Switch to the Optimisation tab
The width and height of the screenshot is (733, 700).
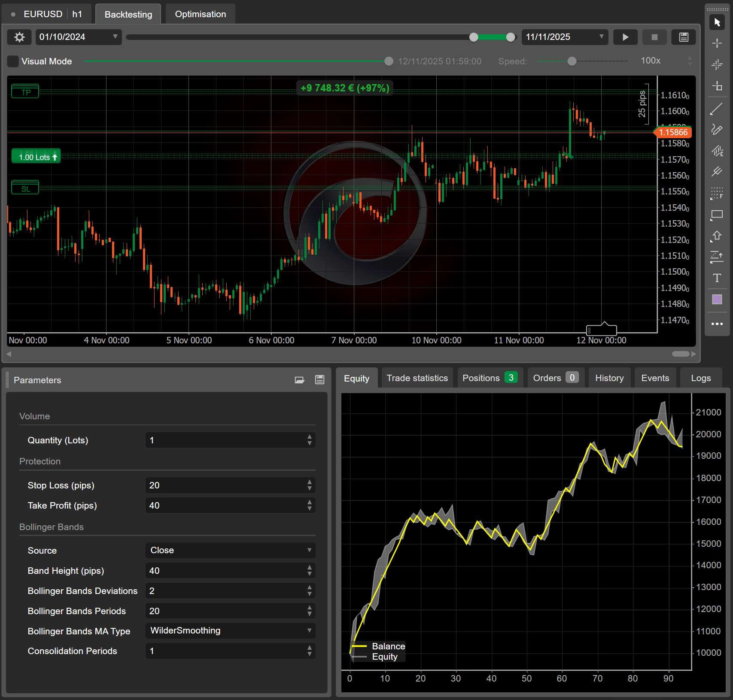click(200, 14)
